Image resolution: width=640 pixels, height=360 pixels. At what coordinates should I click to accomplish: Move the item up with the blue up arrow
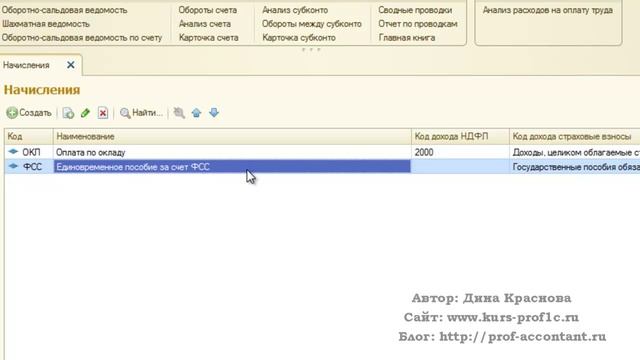(196, 113)
